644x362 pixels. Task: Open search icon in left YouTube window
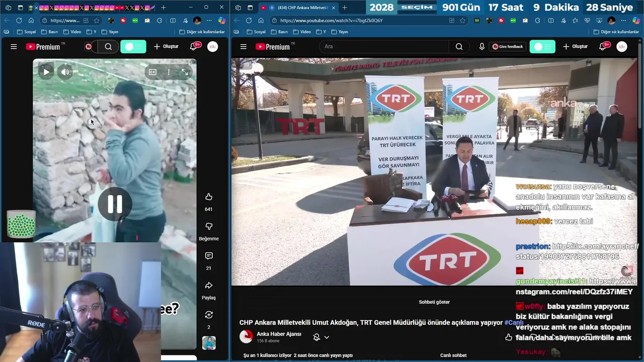coord(108,47)
